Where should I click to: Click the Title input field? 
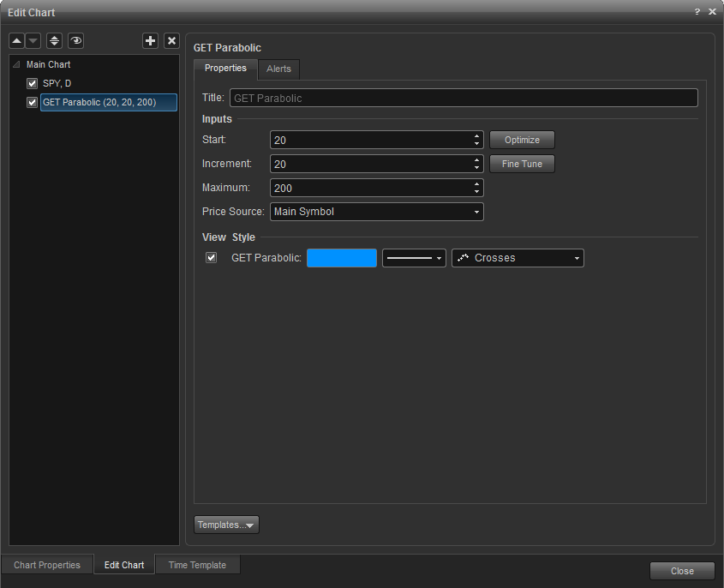click(464, 98)
